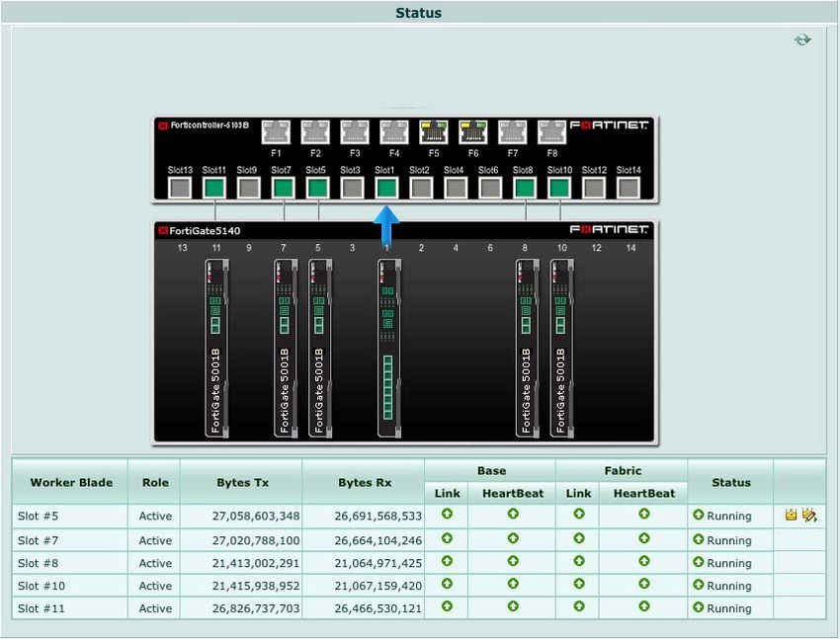Click the Bytes Rx value 26,664,104,246

(x=378, y=540)
